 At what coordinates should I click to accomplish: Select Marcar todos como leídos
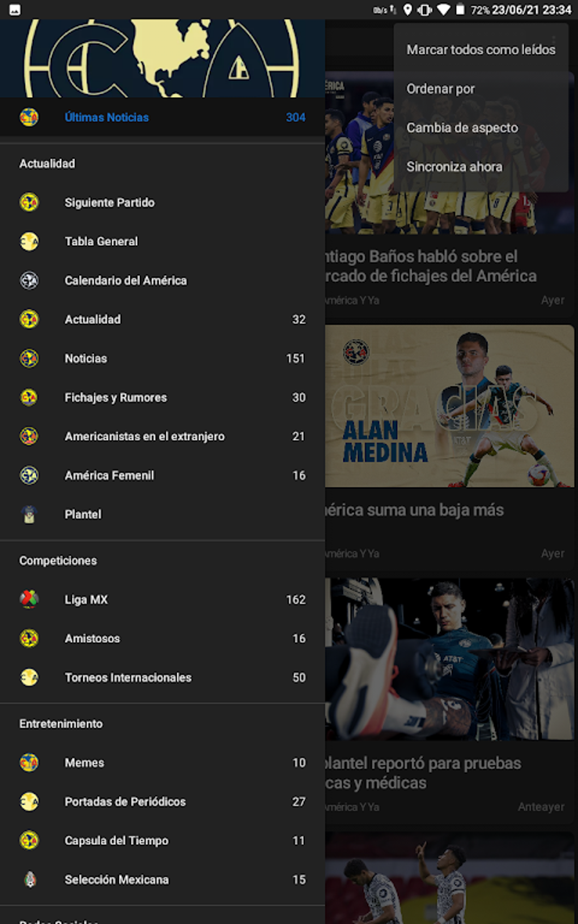[481, 50]
